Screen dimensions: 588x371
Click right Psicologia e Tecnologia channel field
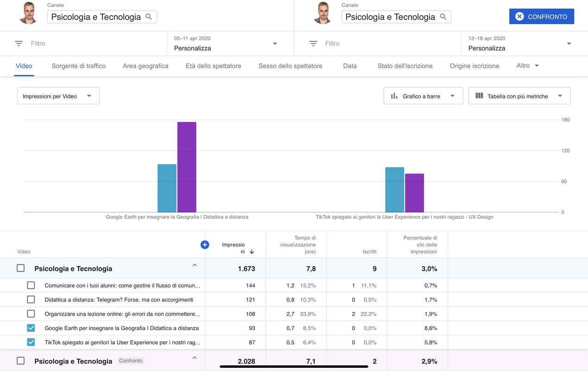(x=396, y=17)
